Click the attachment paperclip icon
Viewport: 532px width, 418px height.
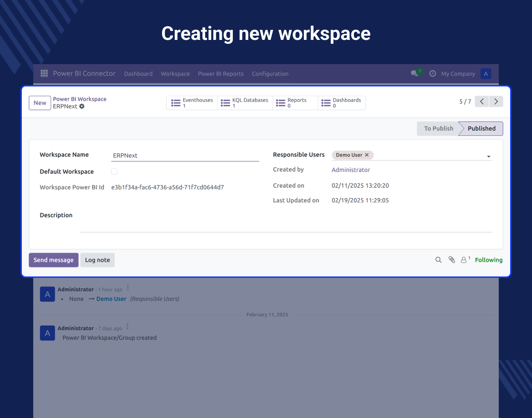pyautogui.click(x=451, y=260)
